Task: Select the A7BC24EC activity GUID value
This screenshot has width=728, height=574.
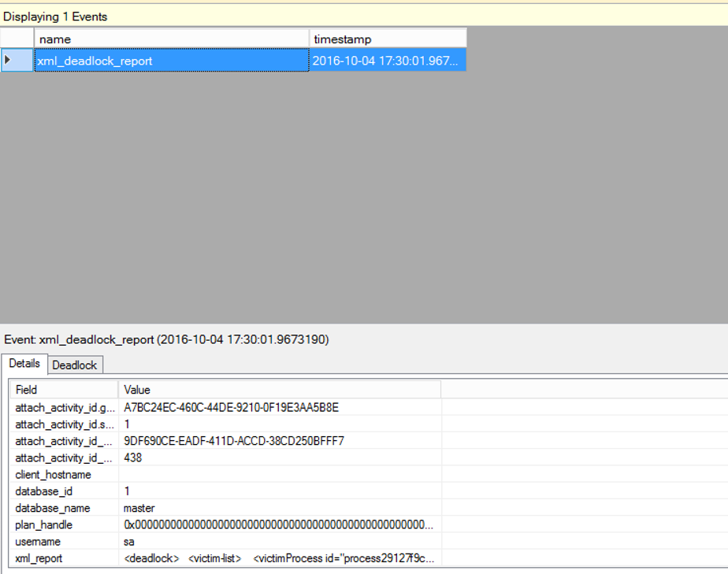Action: (x=232, y=407)
